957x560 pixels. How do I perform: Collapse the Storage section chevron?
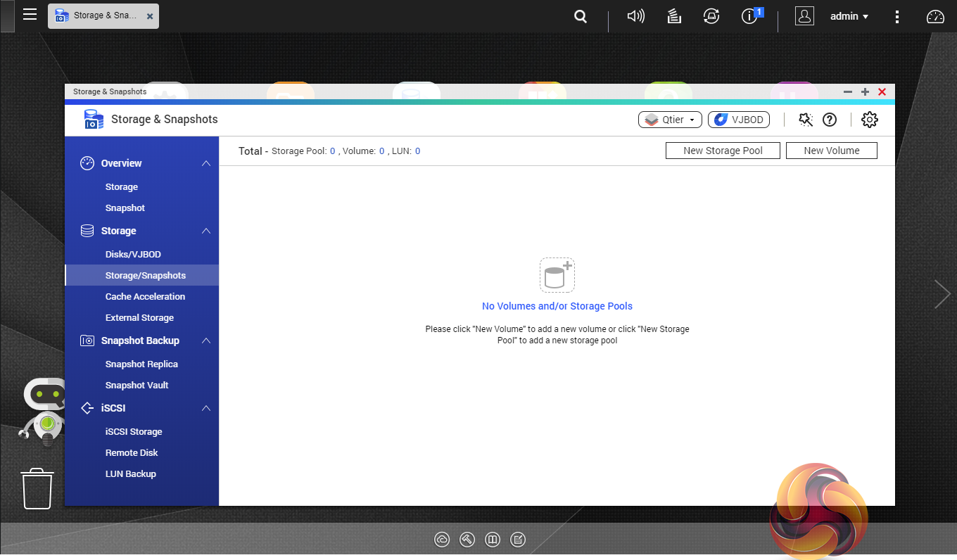206,231
